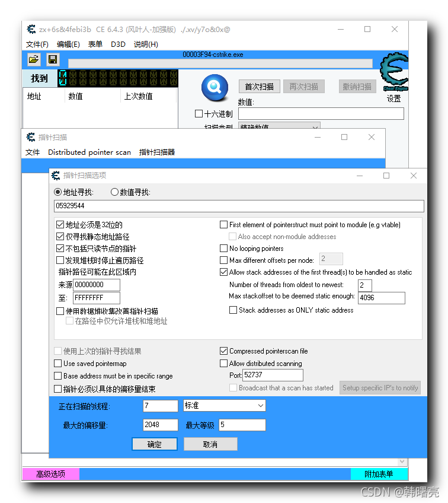Screen dimensions: 448x503
Task: Click number of threads field showing 2
Action: coord(364,285)
